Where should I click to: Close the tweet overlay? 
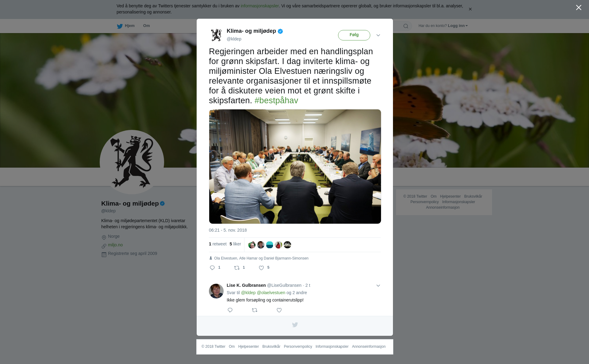tap(579, 8)
